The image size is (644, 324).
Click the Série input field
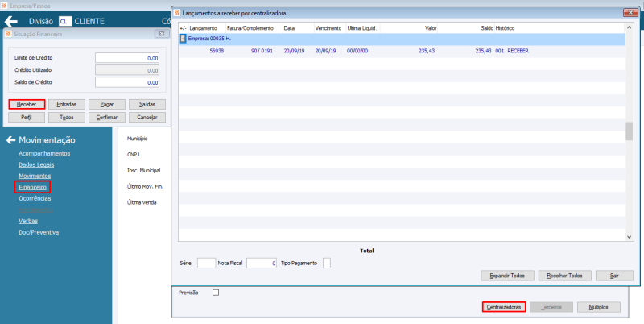(x=206, y=263)
